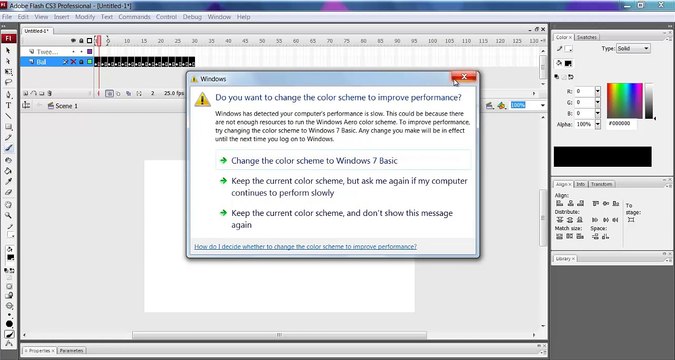
Task: Select the Eraser tool
Action: click(9, 192)
